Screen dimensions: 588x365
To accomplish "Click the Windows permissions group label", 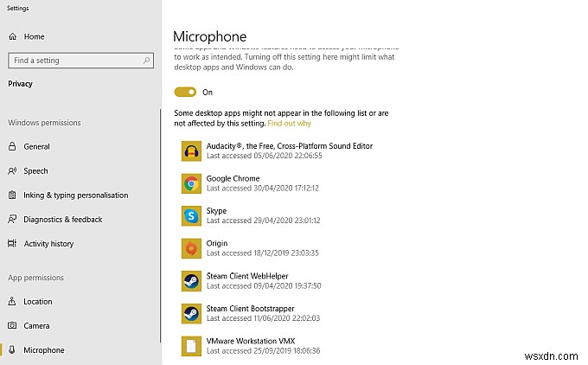I will click(x=44, y=123).
